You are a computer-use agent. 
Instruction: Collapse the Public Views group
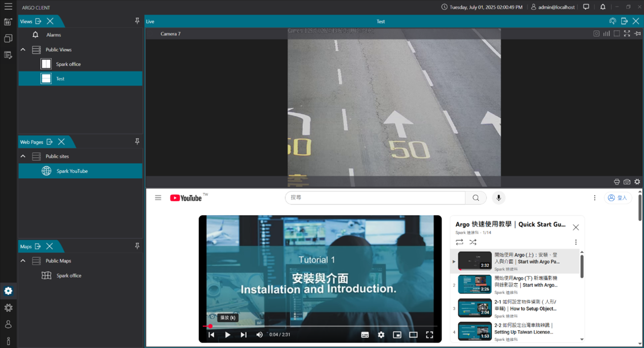[x=22, y=49]
